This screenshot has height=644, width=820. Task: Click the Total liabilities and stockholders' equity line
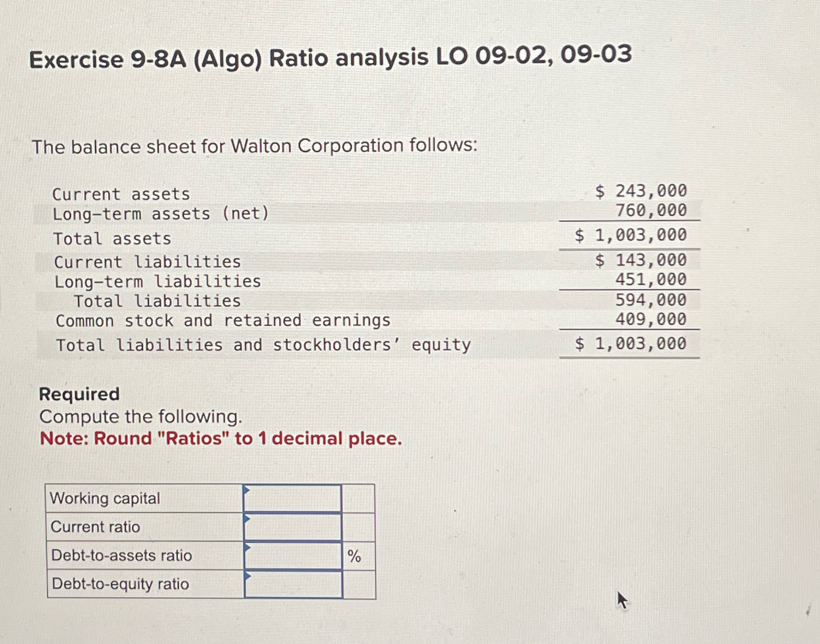263,344
